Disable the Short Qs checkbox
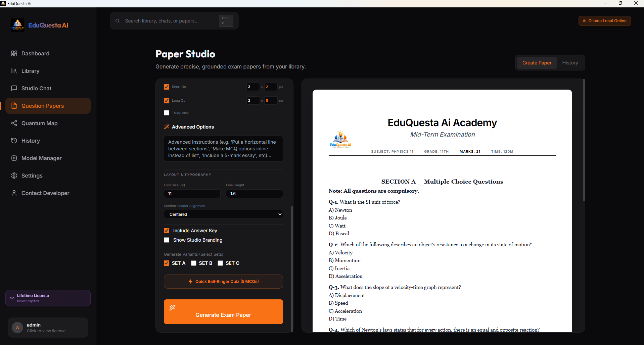Screen dimensions: 644x345 [166, 87]
